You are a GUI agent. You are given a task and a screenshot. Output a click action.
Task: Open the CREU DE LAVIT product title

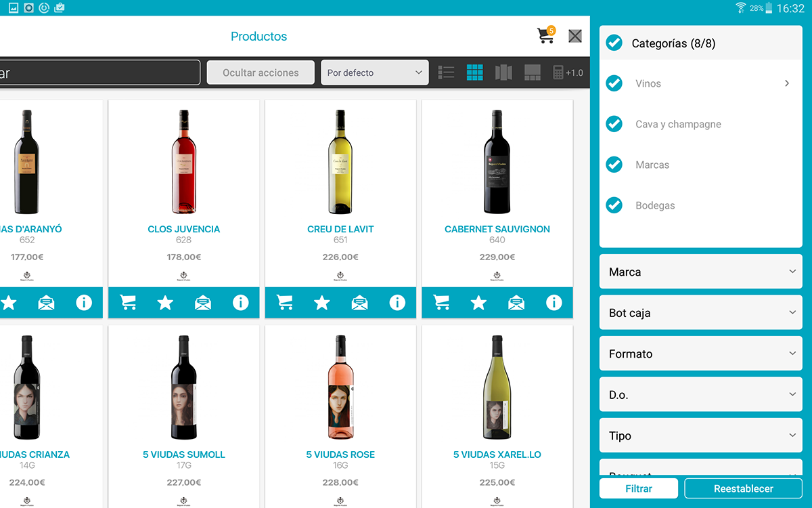tap(340, 229)
